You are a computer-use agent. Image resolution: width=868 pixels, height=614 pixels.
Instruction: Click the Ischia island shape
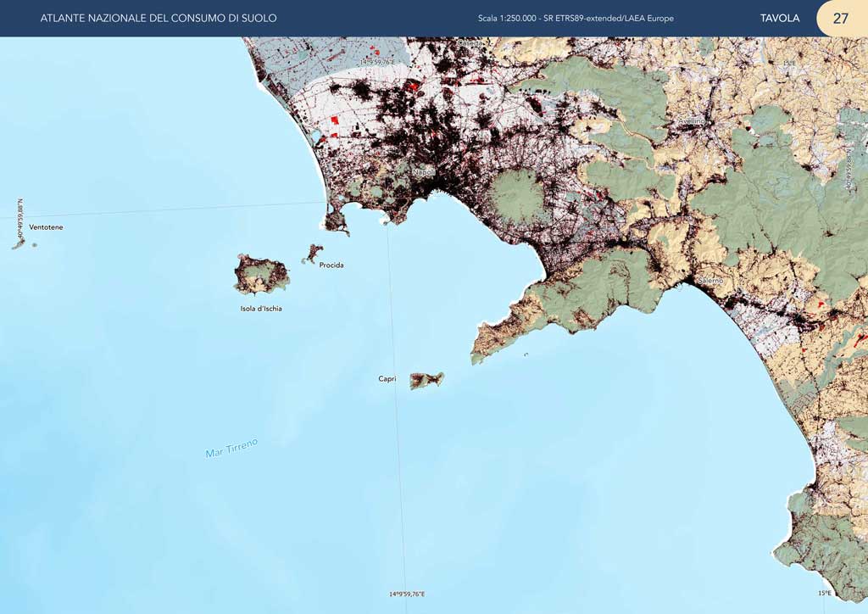click(x=261, y=275)
